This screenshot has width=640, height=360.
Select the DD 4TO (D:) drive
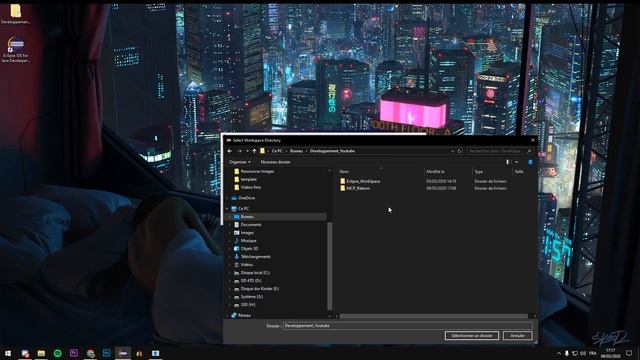(248, 281)
